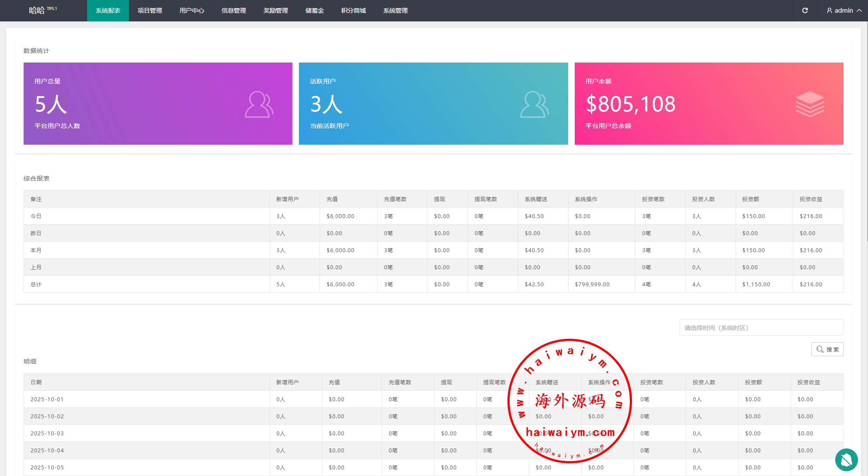Open the 用户中心 menu

192,10
